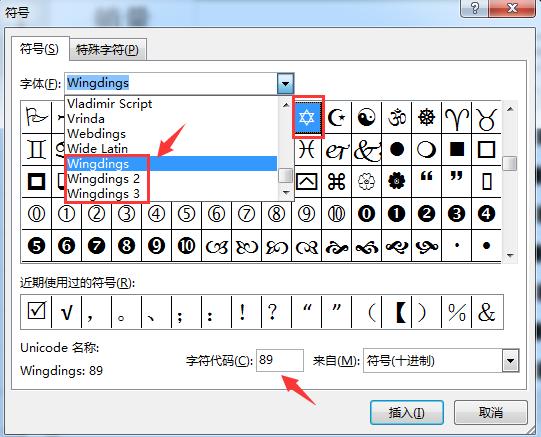Choose Webdings from font list
The image size is (541, 437).
(171, 133)
